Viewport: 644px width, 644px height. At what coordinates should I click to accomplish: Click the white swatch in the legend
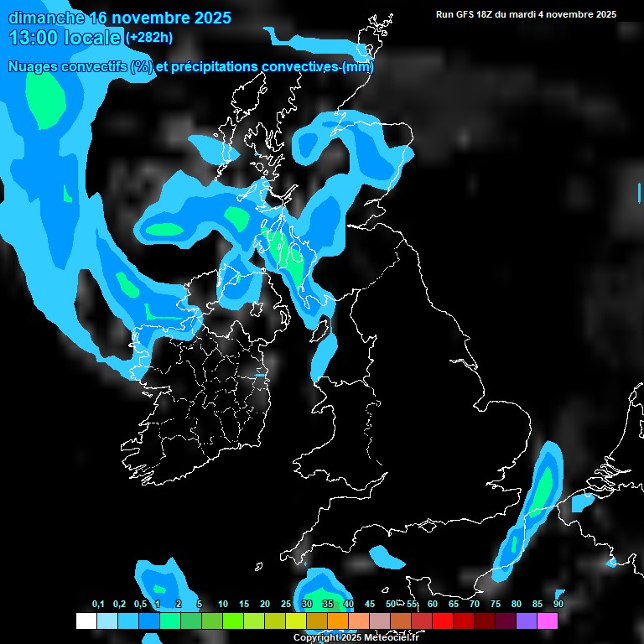(86, 621)
